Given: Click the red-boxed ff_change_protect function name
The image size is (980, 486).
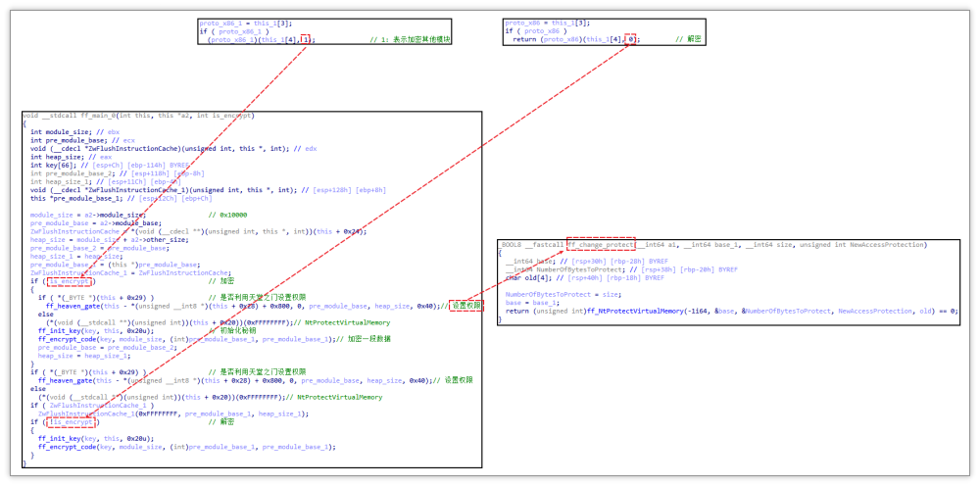Looking at the screenshot, I should pos(600,243).
